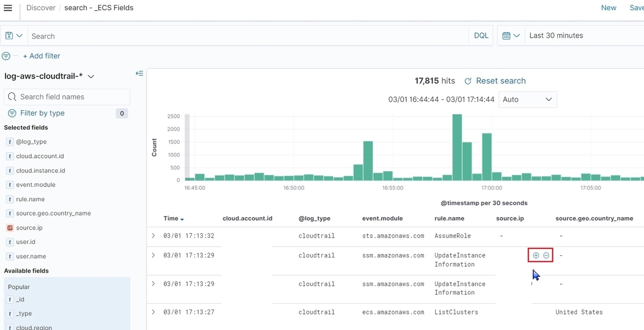
Task: Click the @log_type column header
Action: coord(314,219)
